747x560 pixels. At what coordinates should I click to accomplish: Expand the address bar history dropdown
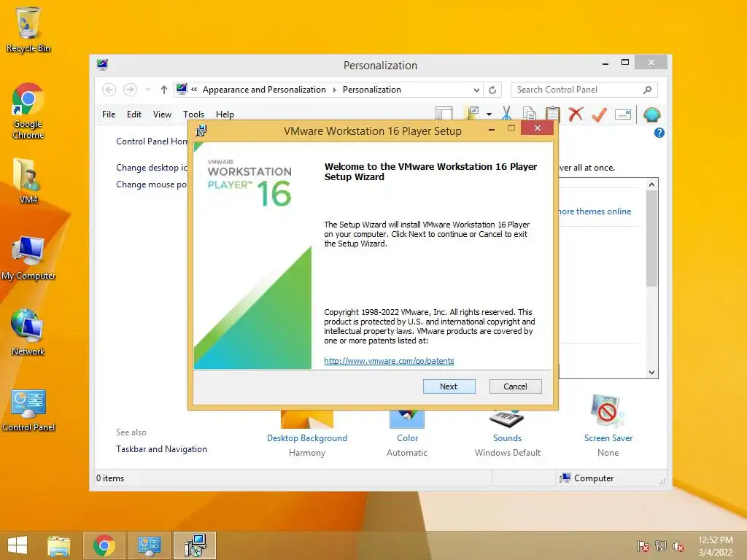(x=476, y=90)
